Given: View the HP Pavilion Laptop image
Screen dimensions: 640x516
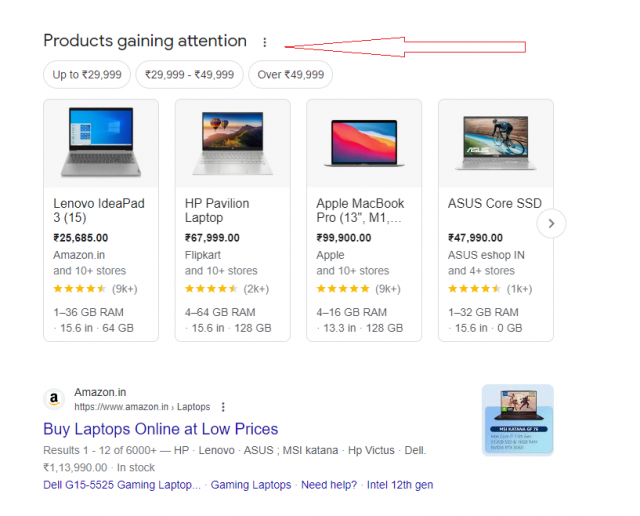Looking at the screenshot, I should click(x=233, y=143).
